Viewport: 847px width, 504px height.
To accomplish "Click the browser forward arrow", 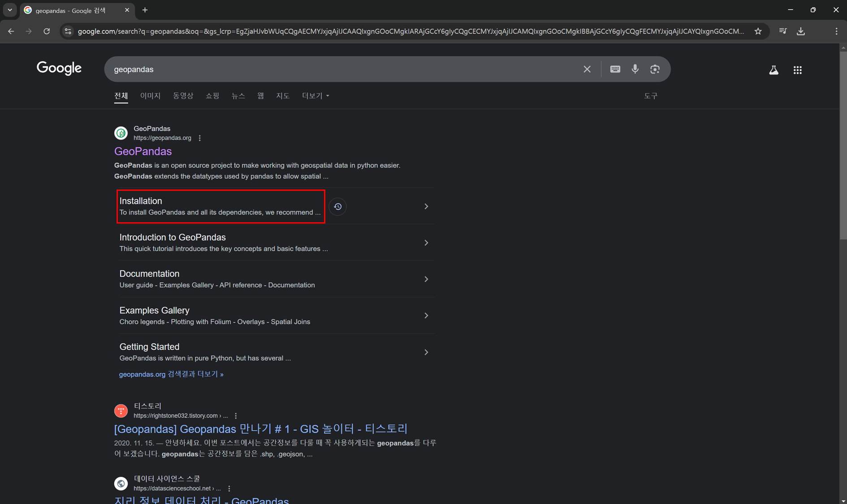I will [29, 31].
